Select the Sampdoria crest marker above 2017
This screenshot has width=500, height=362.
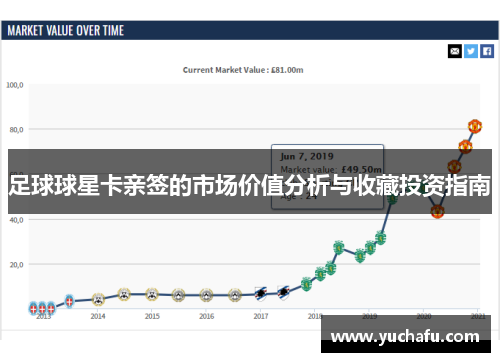(261, 294)
